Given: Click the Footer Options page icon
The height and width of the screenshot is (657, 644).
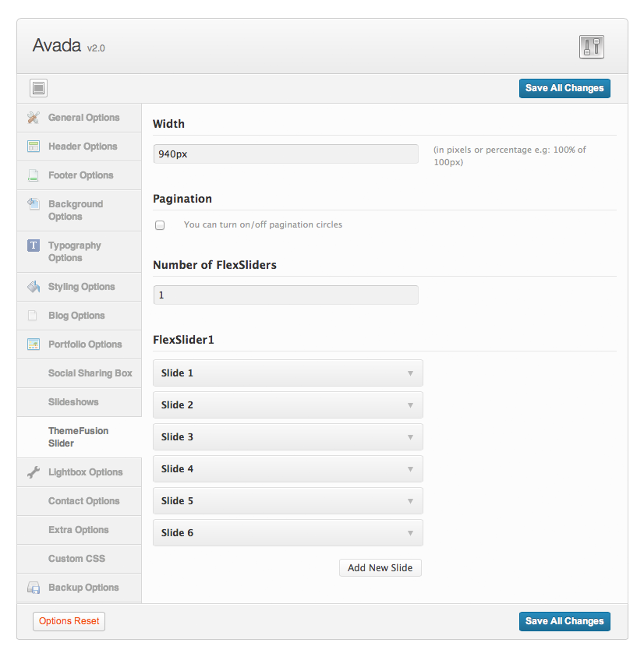Looking at the screenshot, I should 33,175.
